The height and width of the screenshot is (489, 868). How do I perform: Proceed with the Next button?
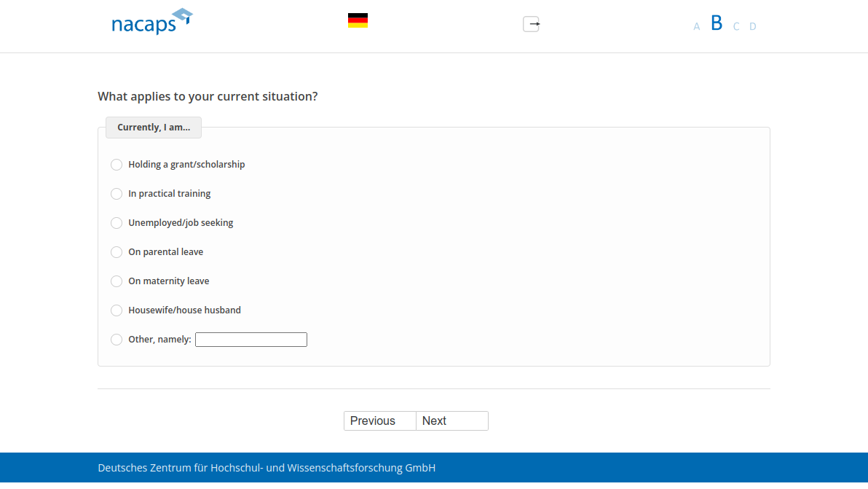[451, 421]
